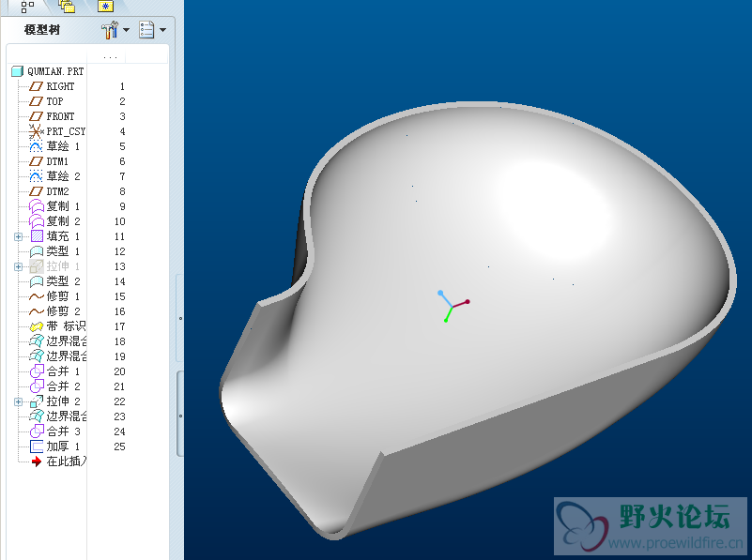
Task: Click the lower navigator panel collapse handle
Action: pos(180,416)
